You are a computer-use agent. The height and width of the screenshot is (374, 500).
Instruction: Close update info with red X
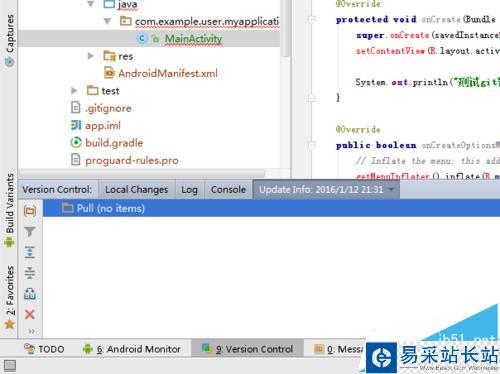point(30,314)
